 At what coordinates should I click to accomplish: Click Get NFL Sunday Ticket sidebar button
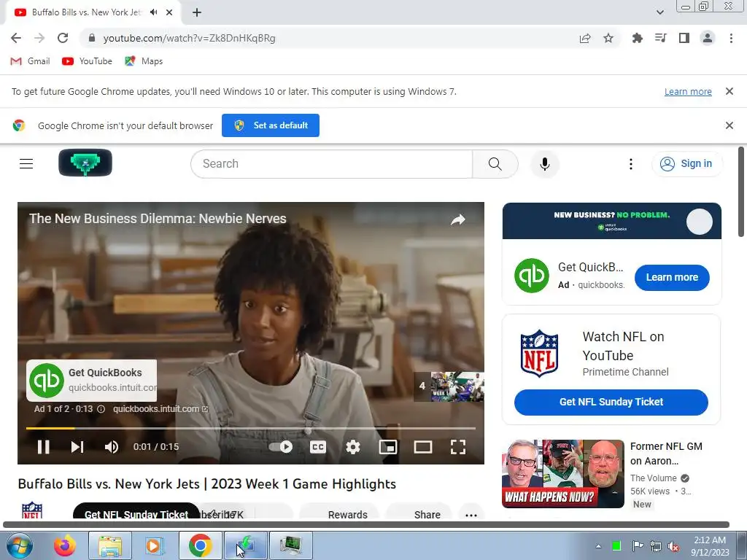click(x=611, y=402)
